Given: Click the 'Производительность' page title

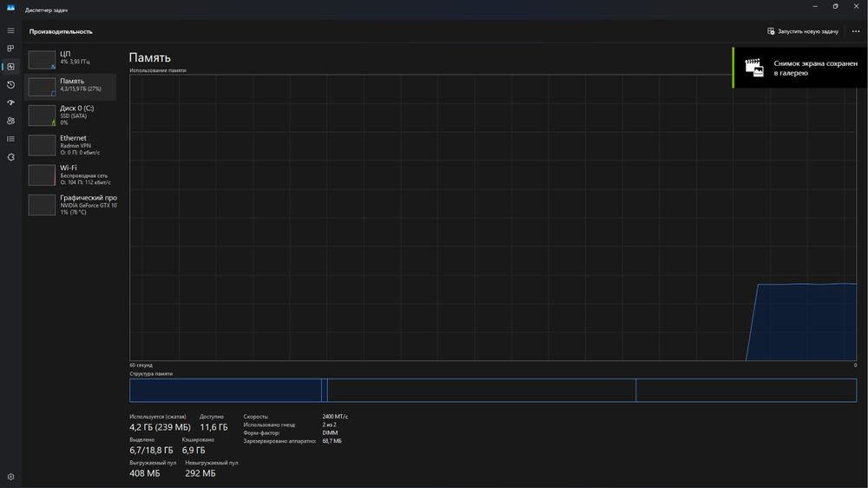Looking at the screenshot, I should pos(61,31).
